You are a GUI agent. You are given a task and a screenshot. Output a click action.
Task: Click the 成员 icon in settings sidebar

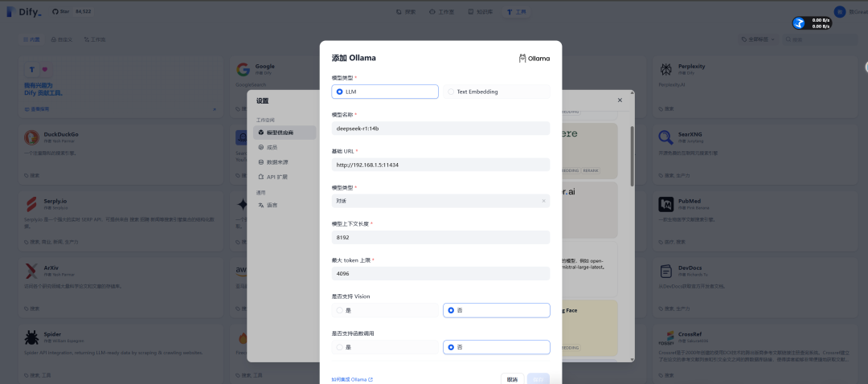pyautogui.click(x=260, y=147)
